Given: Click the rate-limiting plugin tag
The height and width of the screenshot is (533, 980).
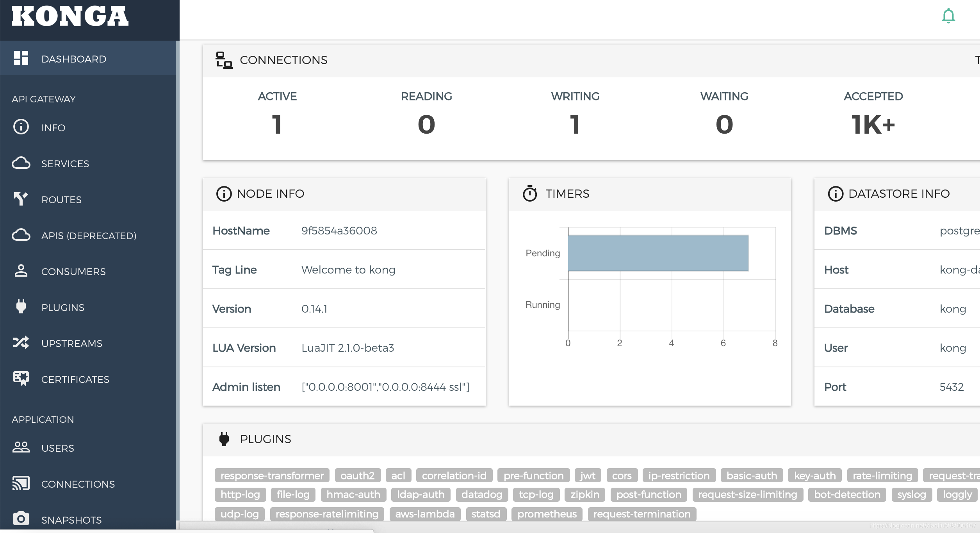Looking at the screenshot, I should [x=882, y=476].
